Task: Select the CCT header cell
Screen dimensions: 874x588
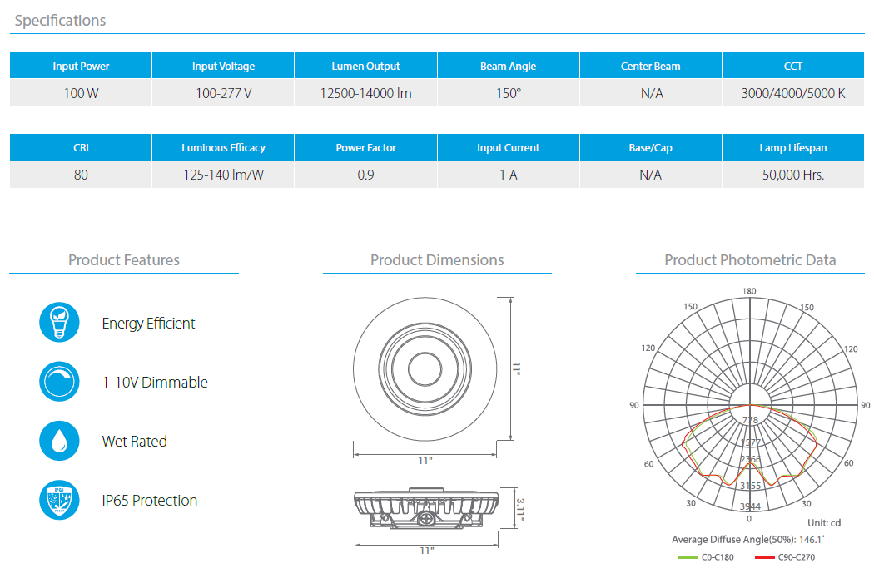Action: coord(792,67)
